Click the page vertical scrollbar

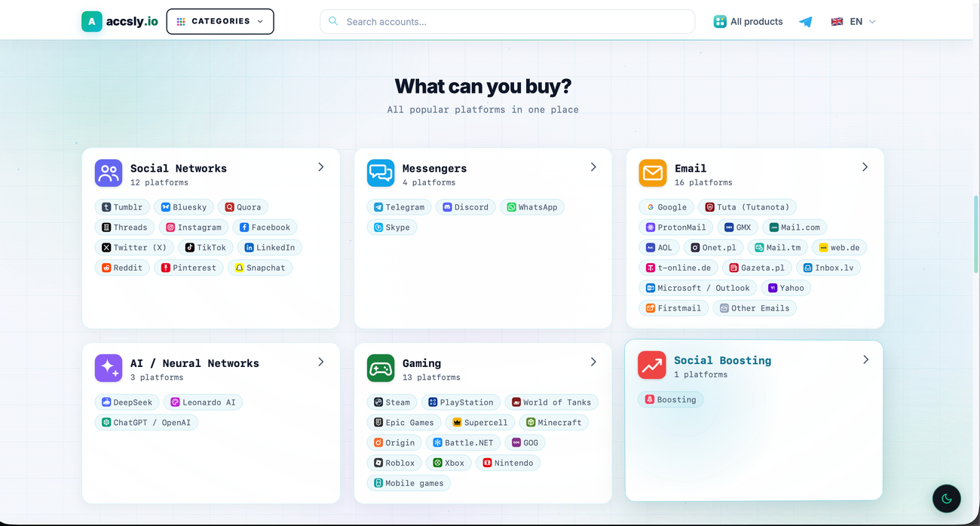976,234
